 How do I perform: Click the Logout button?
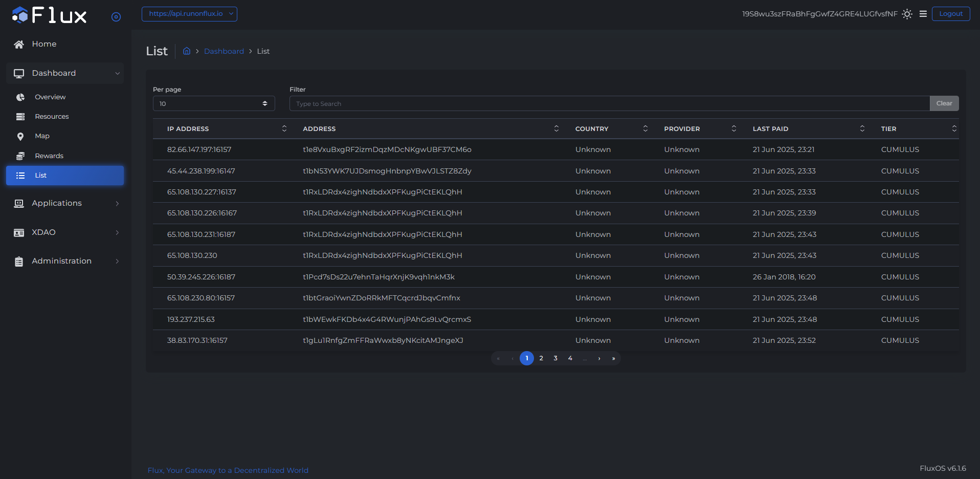950,14
